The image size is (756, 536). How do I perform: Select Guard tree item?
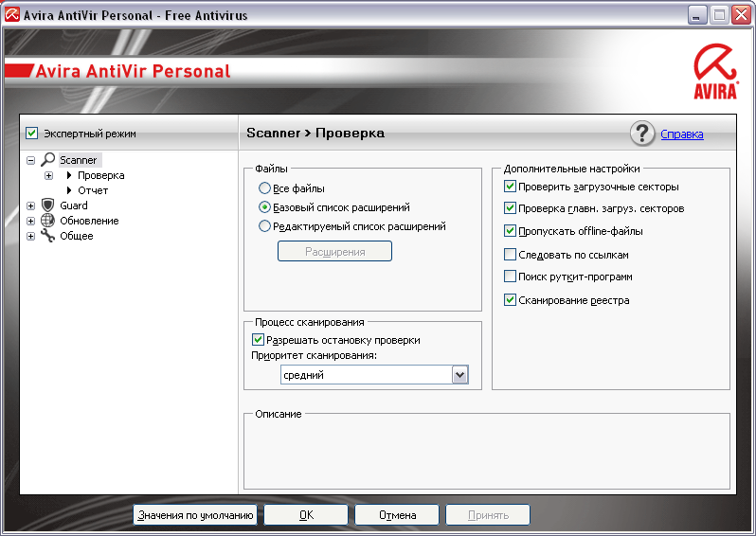[x=74, y=205]
